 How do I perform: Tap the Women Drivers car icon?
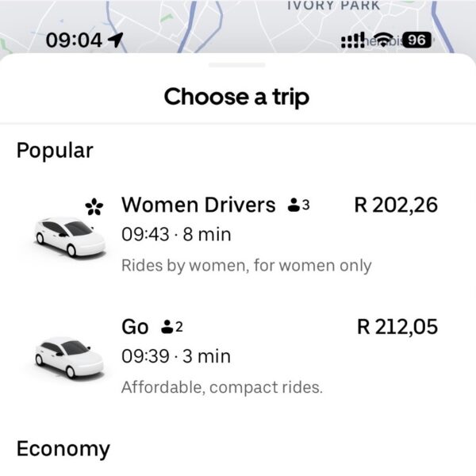click(x=64, y=236)
